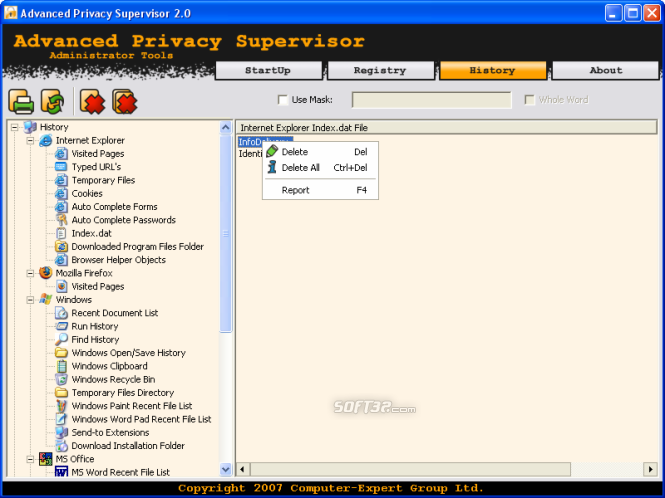
Task: Collapse the MS Office tree node
Action: tap(30, 459)
